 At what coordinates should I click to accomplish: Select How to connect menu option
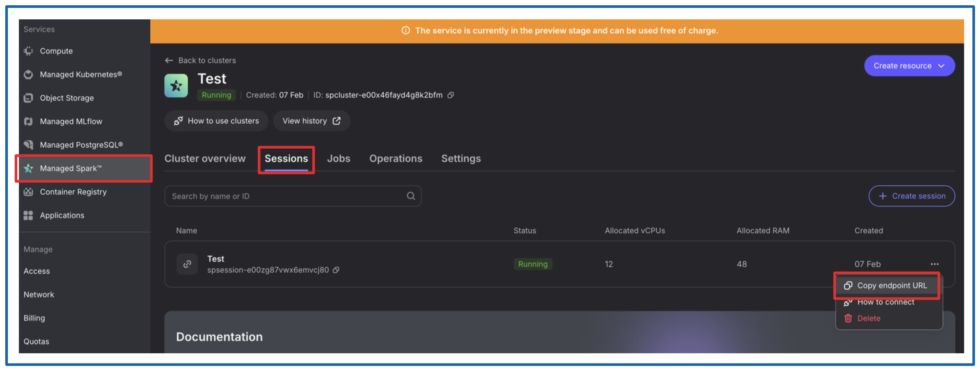point(885,302)
